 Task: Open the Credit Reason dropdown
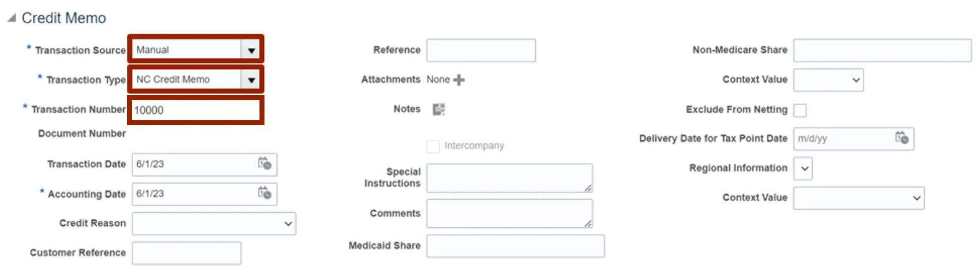coord(213,223)
